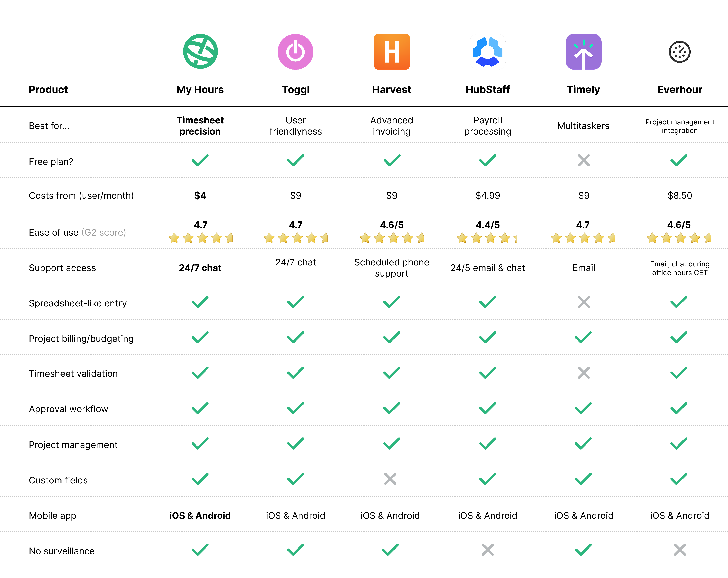Click Harvest's Custom fields gray X mark
The height and width of the screenshot is (578, 728).
click(x=390, y=479)
